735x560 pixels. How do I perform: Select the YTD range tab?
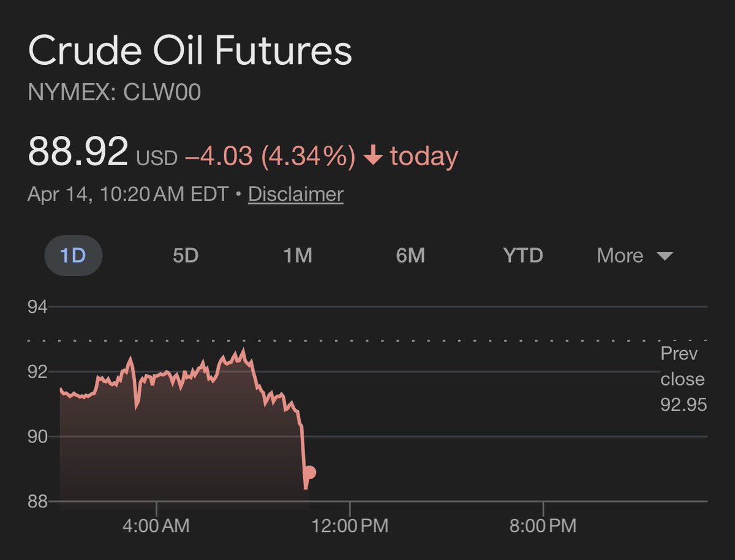(523, 255)
